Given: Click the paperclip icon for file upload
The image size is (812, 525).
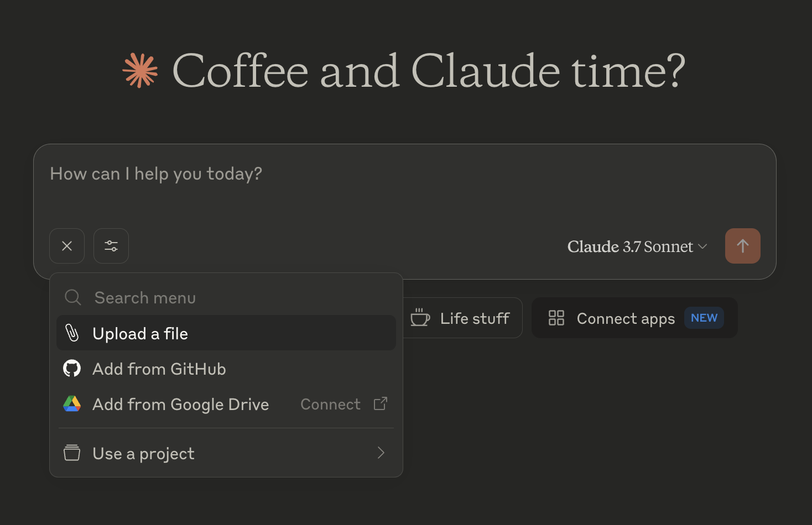Looking at the screenshot, I should (x=72, y=333).
